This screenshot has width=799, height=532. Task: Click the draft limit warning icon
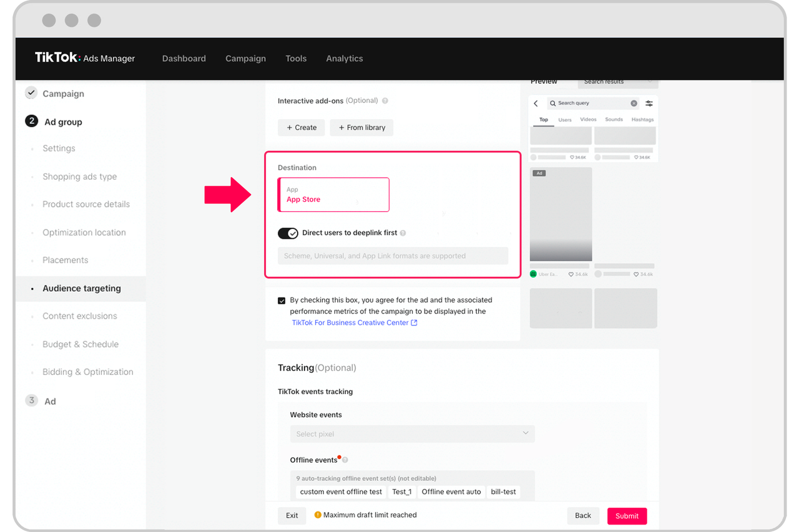tap(318, 515)
